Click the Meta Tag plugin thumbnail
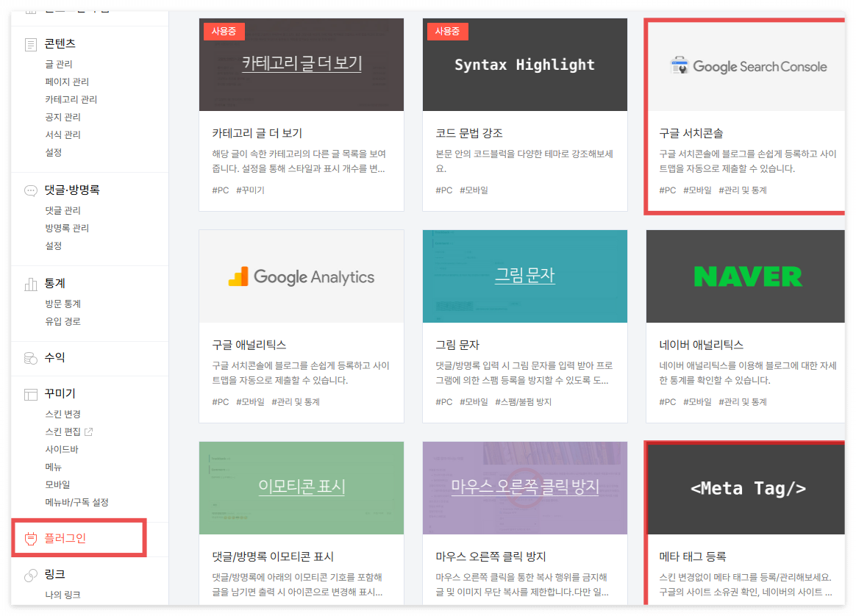Screen dimensions: 856x616 click(x=746, y=488)
